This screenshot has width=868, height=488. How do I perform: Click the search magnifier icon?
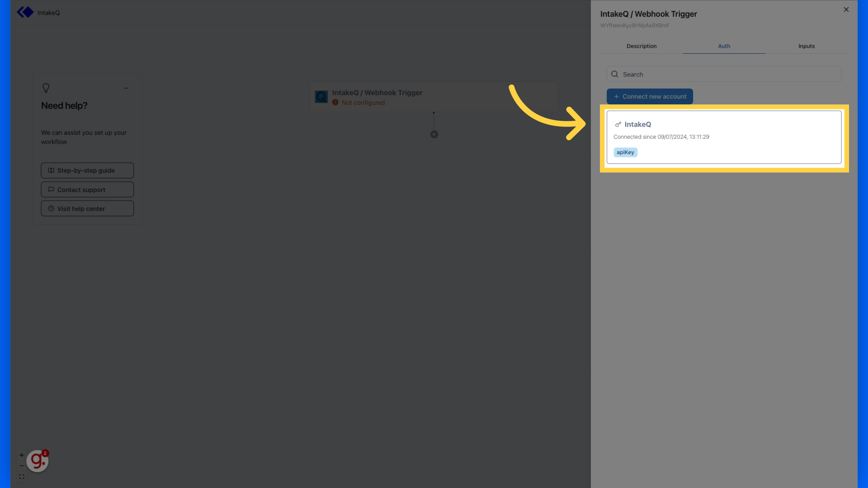614,74
